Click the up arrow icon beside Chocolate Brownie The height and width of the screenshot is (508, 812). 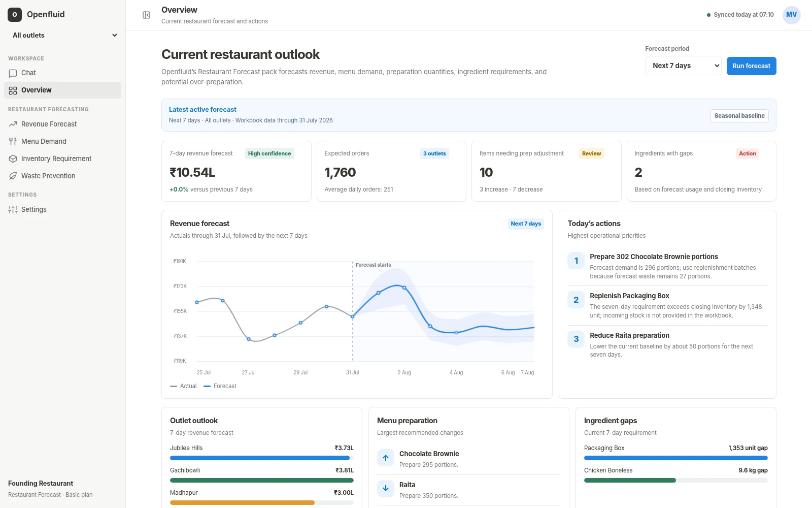pyautogui.click(x=386, y=458)
